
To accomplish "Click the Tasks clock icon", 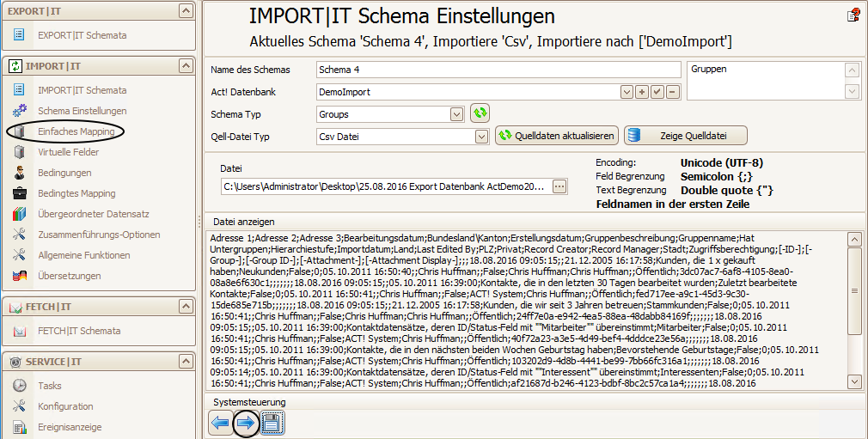I will pyautogui.click(x=20, y=385).
